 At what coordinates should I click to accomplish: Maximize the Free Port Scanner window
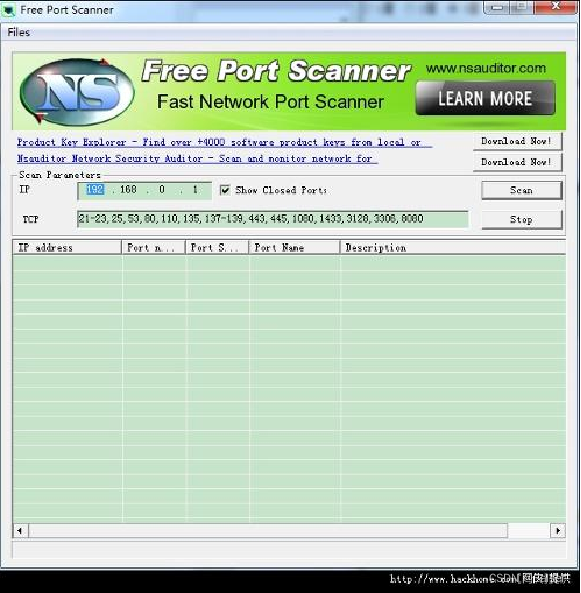click(x=522, y=7)
